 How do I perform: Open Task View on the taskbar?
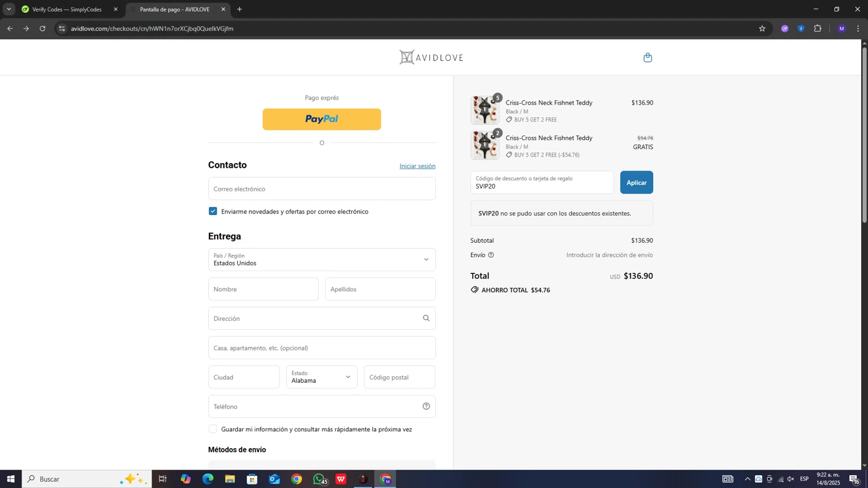coord(163,479)
